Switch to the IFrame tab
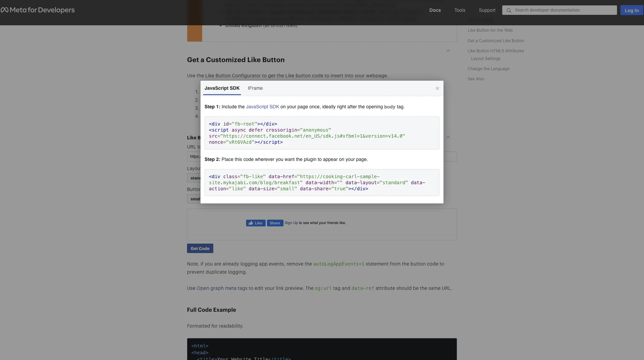This screenshot has width=644, height=360. (x=255, y=88)
